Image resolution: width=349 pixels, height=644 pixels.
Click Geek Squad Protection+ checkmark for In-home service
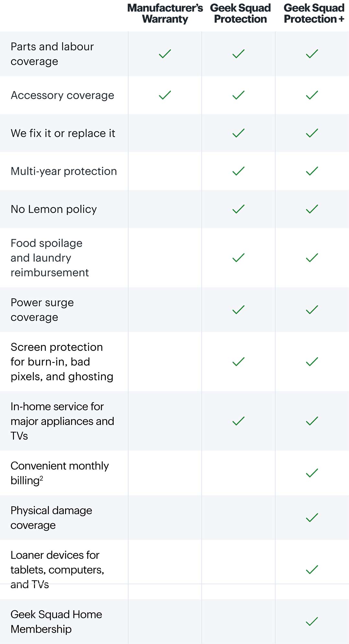(312, 421)
